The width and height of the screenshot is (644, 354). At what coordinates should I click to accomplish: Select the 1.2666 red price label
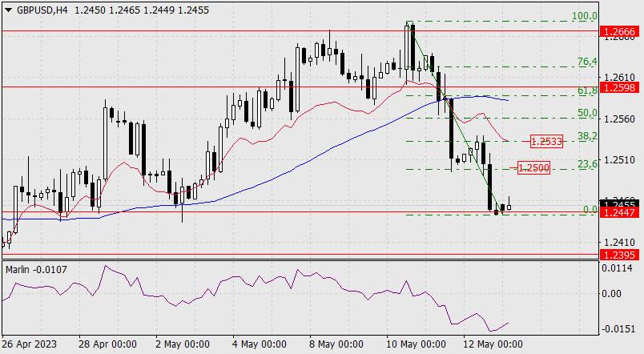tap(620, 31)
